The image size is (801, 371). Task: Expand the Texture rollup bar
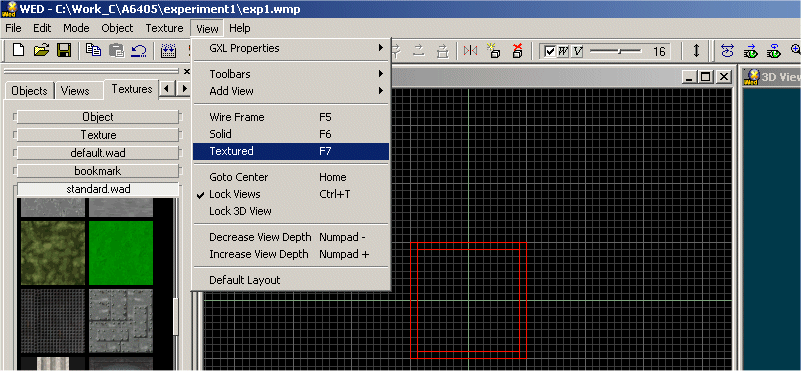coord(98,135)
